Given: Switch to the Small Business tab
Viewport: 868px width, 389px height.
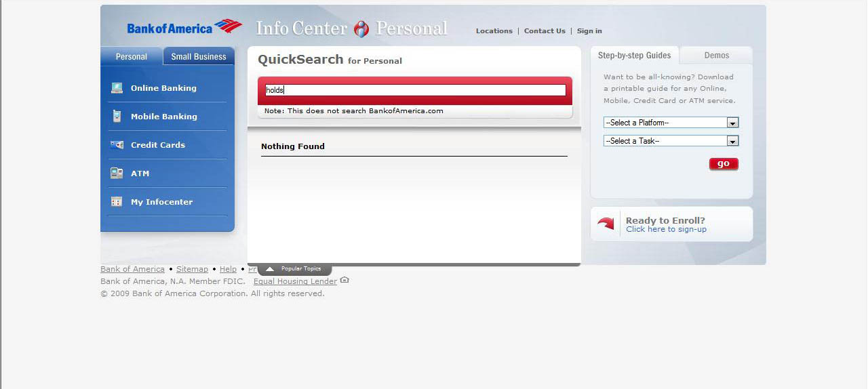Looking at the screenshot, I should tap(199, 56).
